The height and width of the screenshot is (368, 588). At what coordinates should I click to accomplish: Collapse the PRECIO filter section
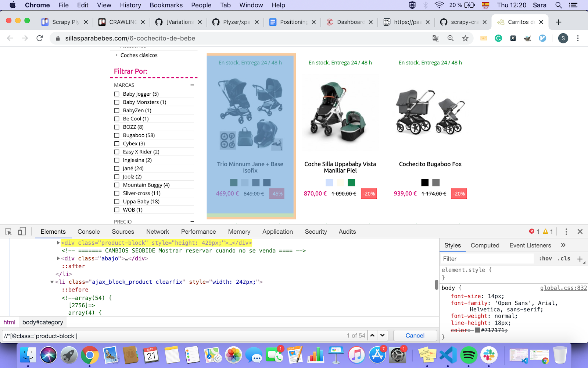[x=192, y=222]
